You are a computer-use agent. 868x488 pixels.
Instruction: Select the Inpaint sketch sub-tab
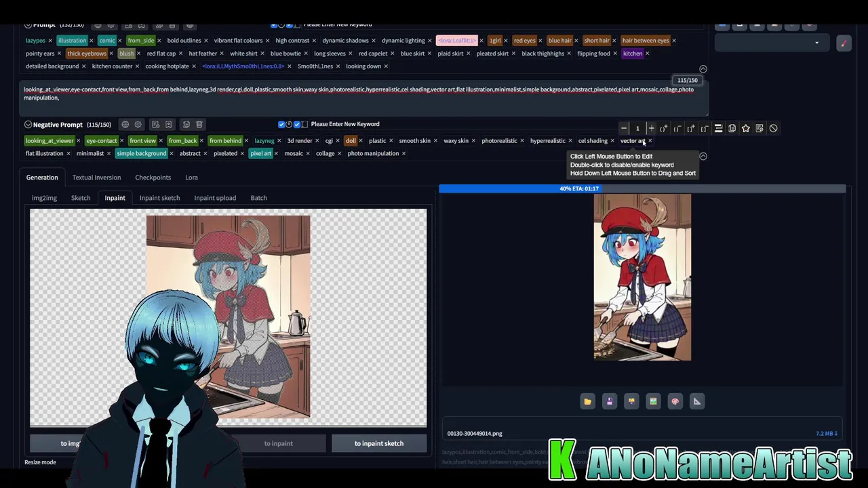pyautogui.click(x=159, y=198)
